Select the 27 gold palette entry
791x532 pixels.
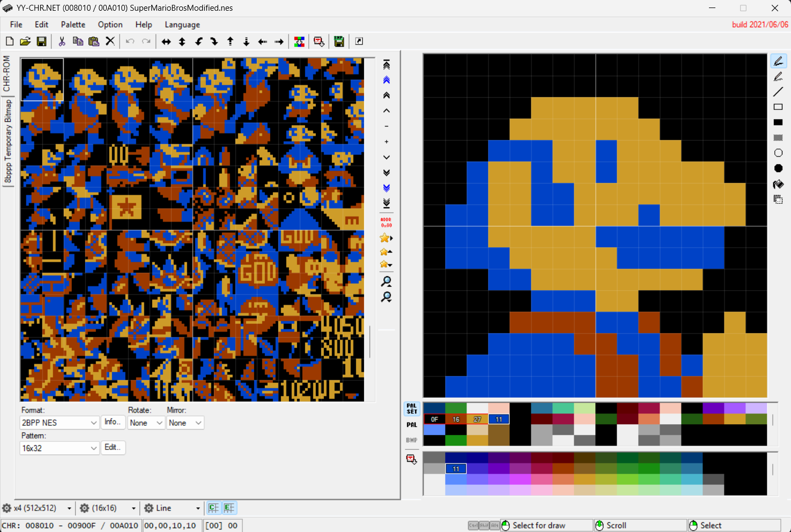(x=477, y=419)
